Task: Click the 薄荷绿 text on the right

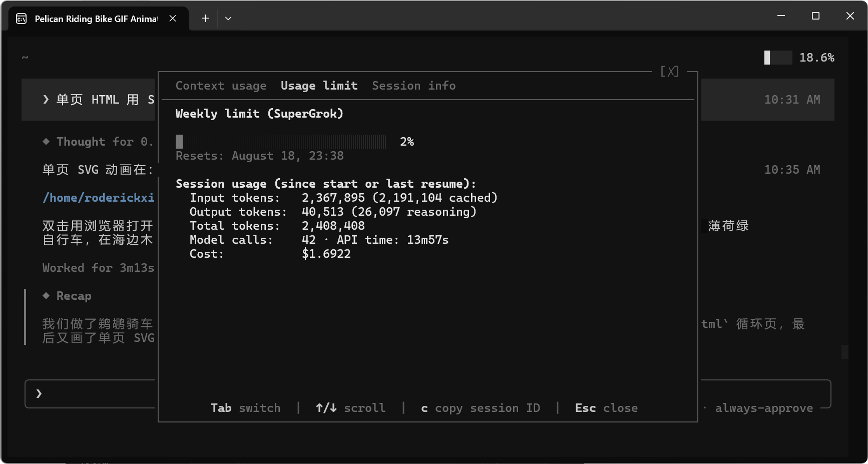Action: tap(728, 226)
